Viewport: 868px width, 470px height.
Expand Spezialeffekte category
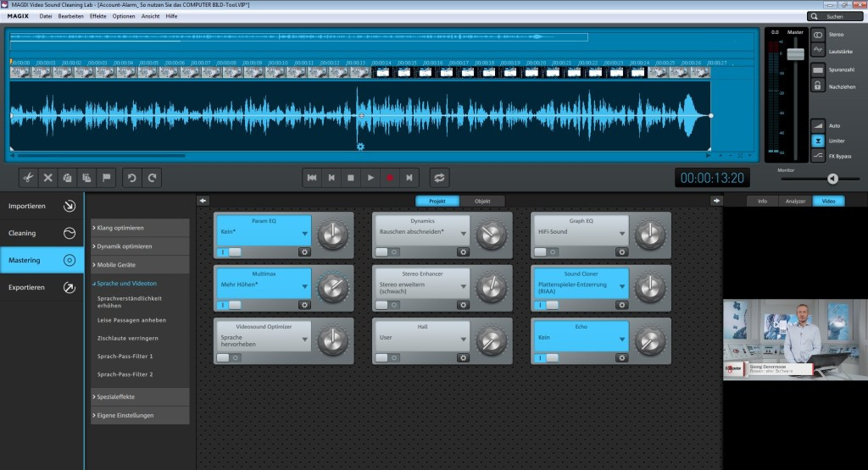tap(140, 397)
